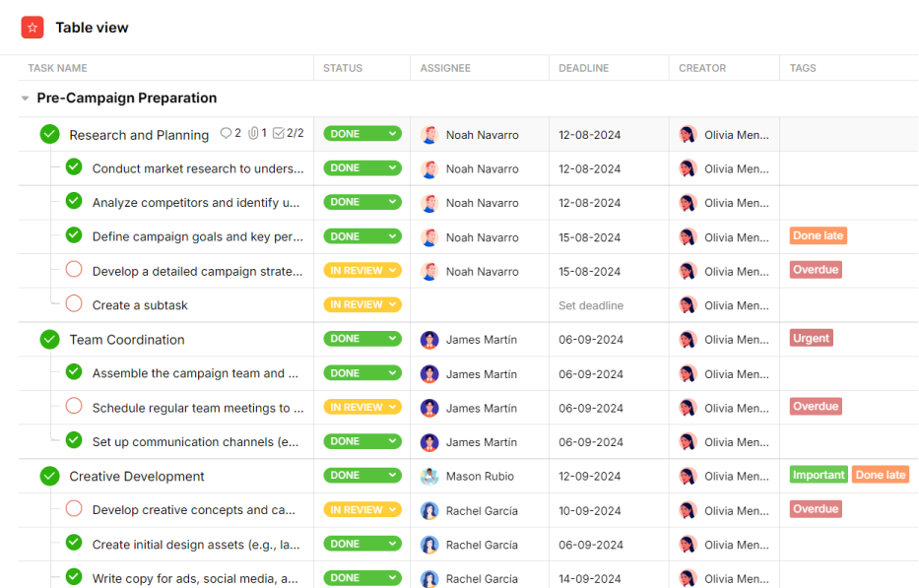
Task: Click the red star app icon beside Table view
Action: click(32, 28)
